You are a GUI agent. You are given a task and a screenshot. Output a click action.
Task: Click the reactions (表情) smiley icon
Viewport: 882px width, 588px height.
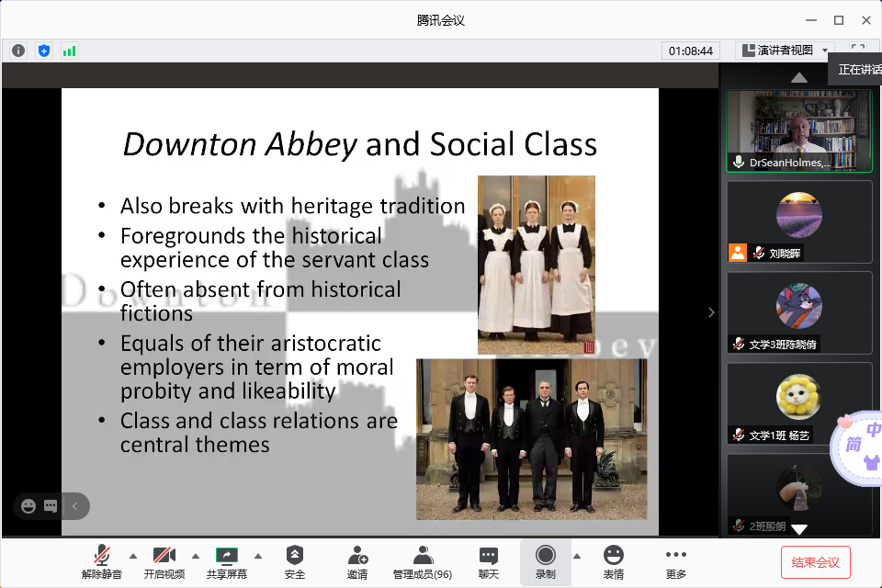click(613, 561)
